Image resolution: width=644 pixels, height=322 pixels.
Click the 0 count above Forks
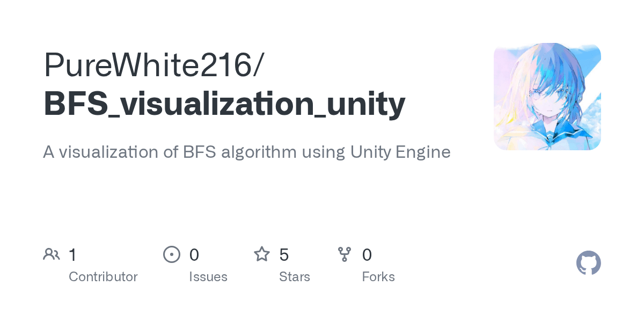(367, 255)
